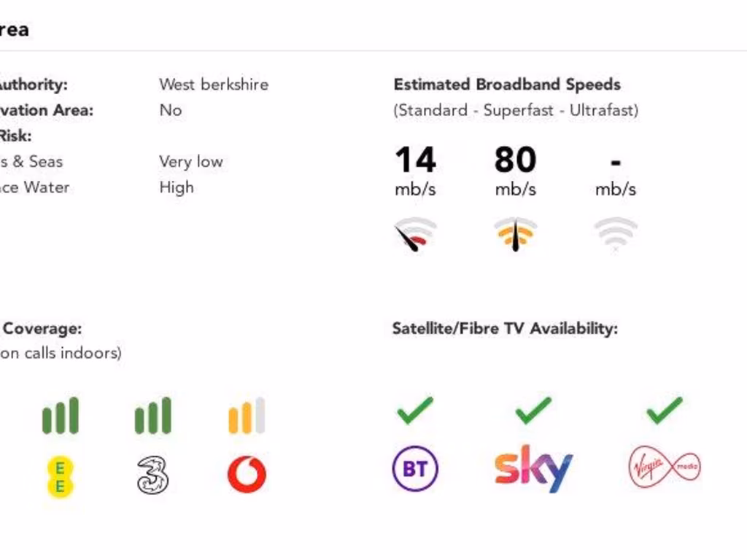Click the green checkmark above Sky
Viewport: 747px width, 560px height.
[533, 411]
